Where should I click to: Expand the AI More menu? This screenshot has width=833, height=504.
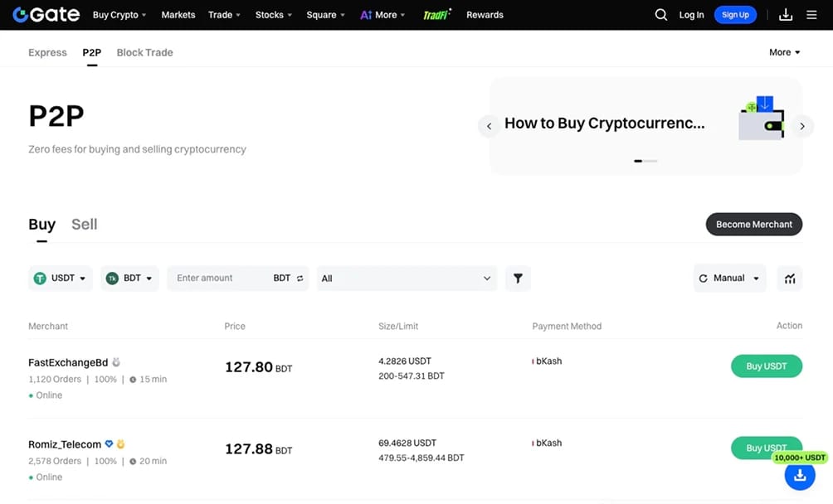(x=382, y=15)
